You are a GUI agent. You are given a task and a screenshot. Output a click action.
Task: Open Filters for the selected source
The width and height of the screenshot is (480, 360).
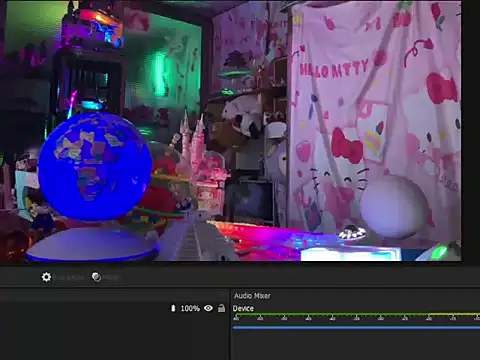tap(106, 277)
